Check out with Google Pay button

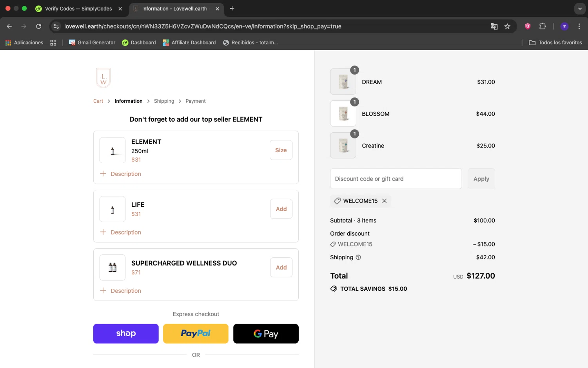click(x=266, y=333)
